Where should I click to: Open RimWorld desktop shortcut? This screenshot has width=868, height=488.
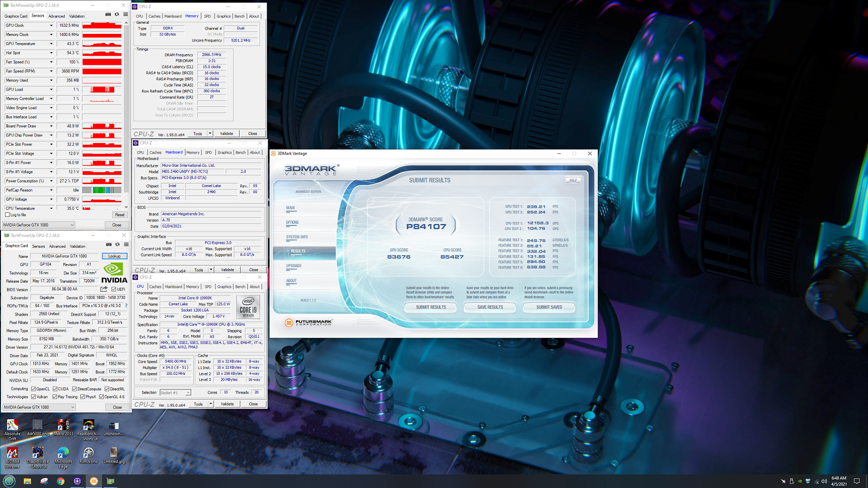(x=89, y=456)
